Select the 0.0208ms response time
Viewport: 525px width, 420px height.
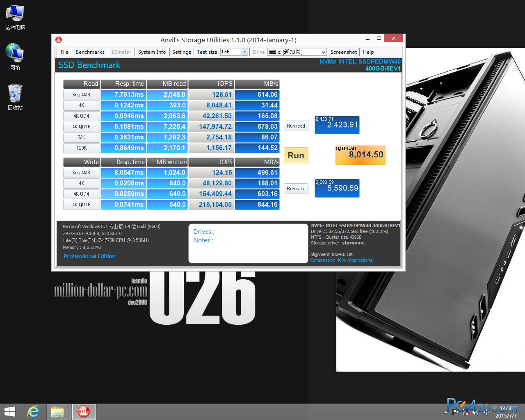point(123,183)
